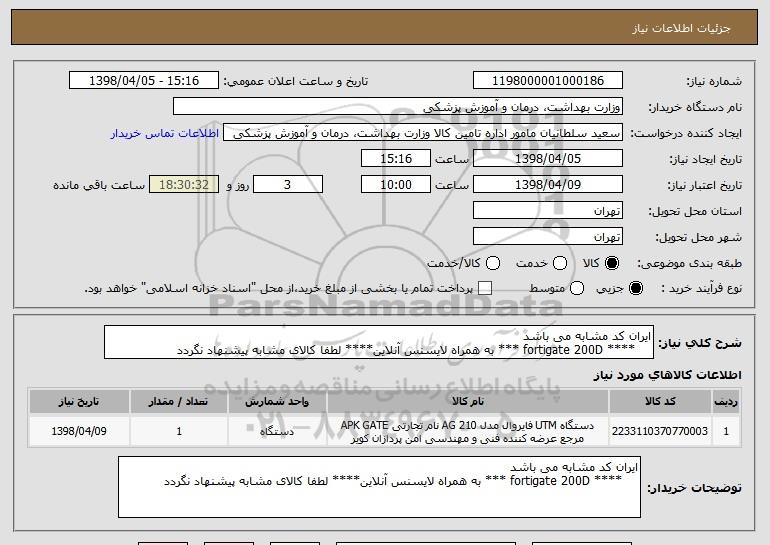Click the general need description text box
The image size is (770, 545).
coord(379,342)
